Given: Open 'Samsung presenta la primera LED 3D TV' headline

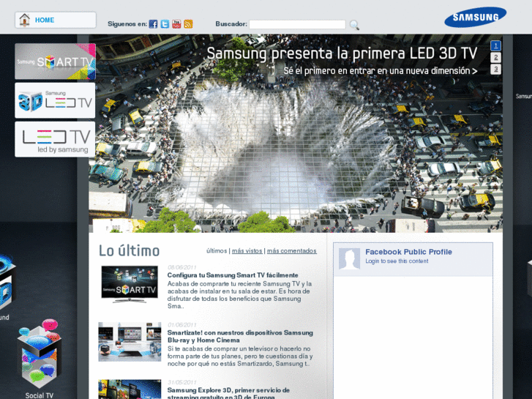Looking at the screenshot, I should pyautogui.click(x=342, y=53).
